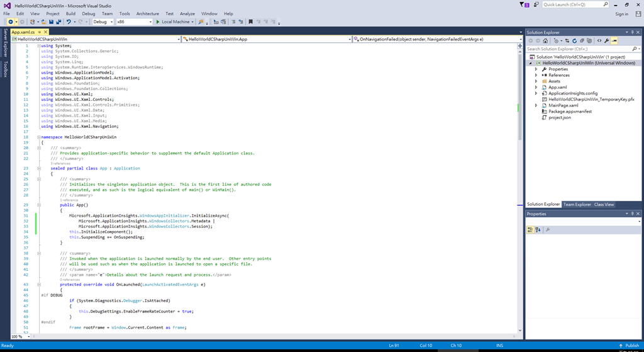Collapse the namespace HelloWorldCSharpUniWin code block
Screen dimensions: 644x352
tap(39, 137)
